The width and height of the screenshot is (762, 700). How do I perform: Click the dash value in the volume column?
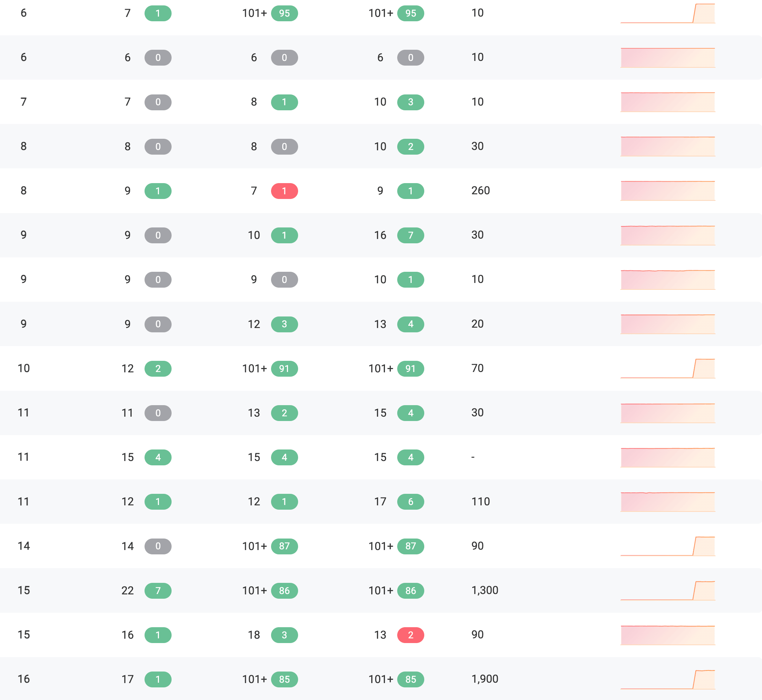tap(473, 457)
